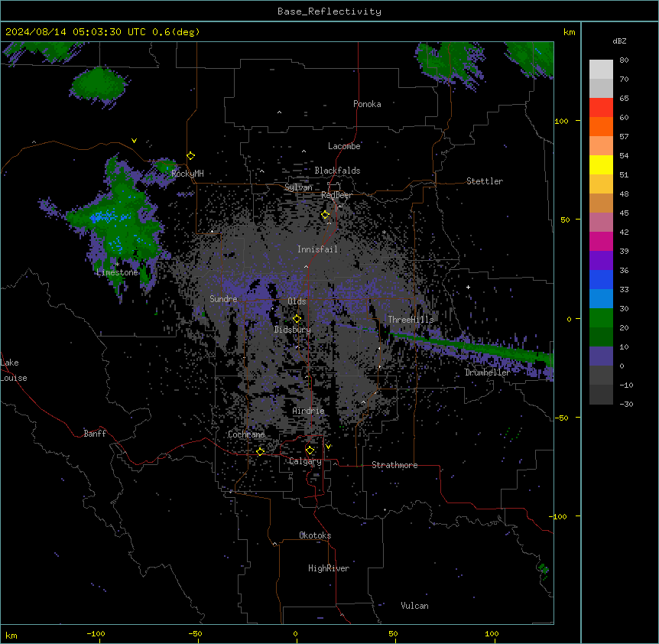The image size is (659, 644).
Task: Select the km unit label at top-right
Action: [x=570, y=32]
